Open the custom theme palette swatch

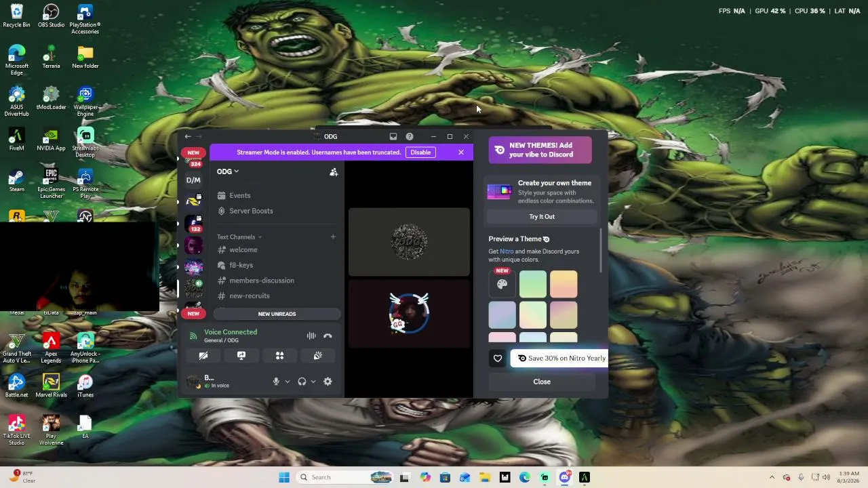pos(502,285)
